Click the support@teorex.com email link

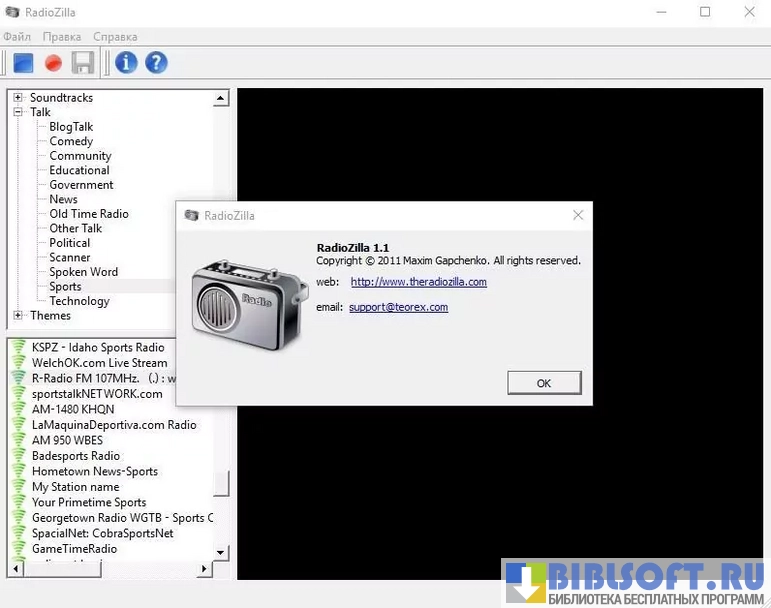click(398, 307)
